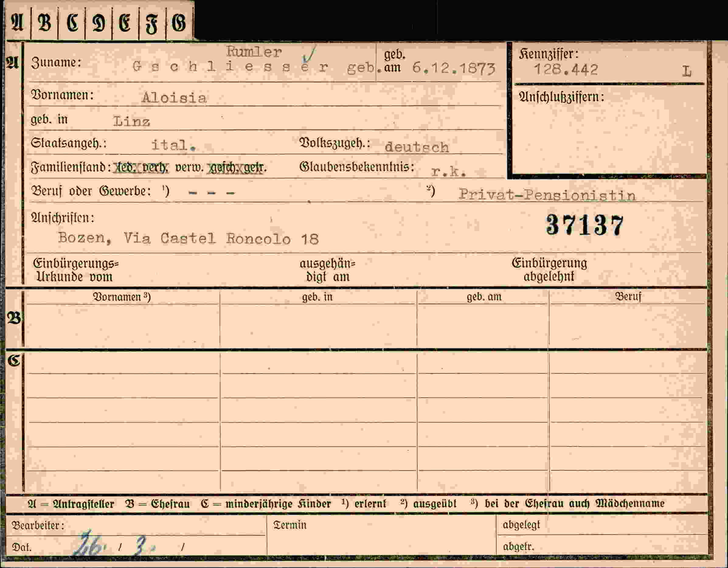Click the Kennziffer label
The height and width of the screenshot is (568, 728).
(548, 54)
